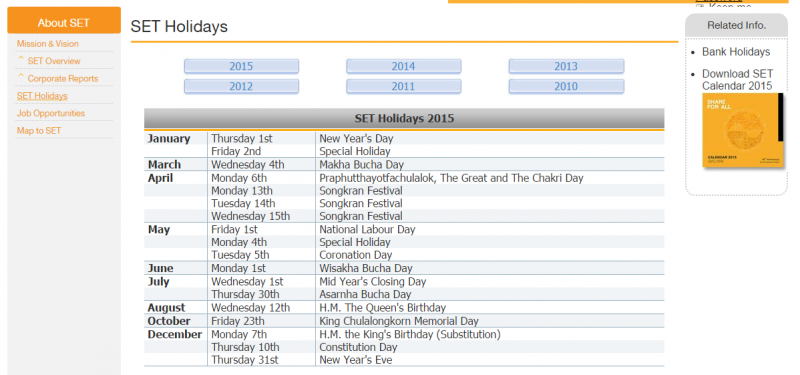Viewport: 800px width, 375px height.
Task: Go to Corporate Reports section
Action: point(63,79)
